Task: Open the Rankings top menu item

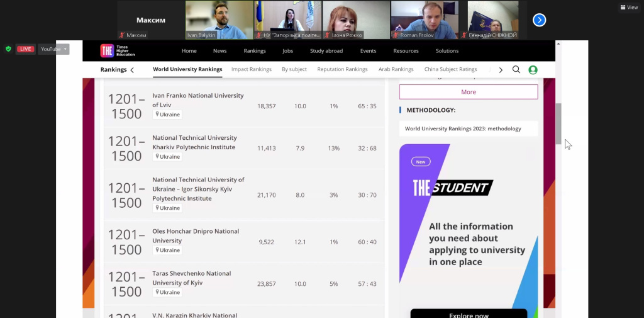Action: pyautogui.click(x=255, y=51)
